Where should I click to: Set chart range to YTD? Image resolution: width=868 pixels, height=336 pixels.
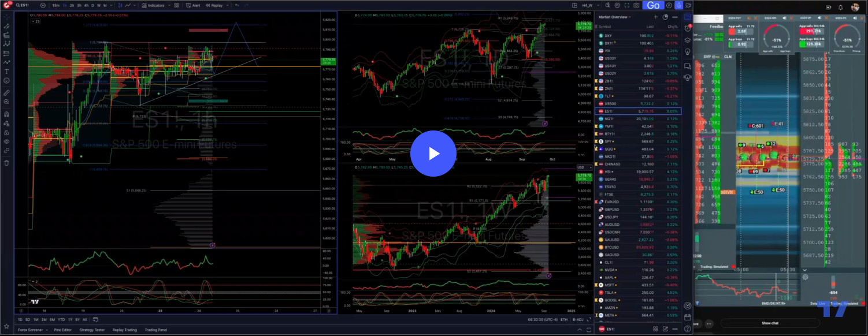click(x=61, y=320)
